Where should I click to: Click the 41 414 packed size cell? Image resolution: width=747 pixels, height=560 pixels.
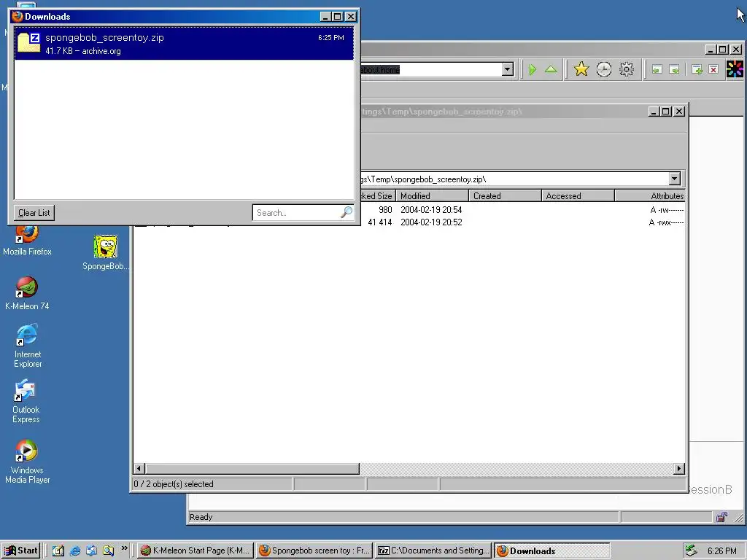click(x=379, y=222)
